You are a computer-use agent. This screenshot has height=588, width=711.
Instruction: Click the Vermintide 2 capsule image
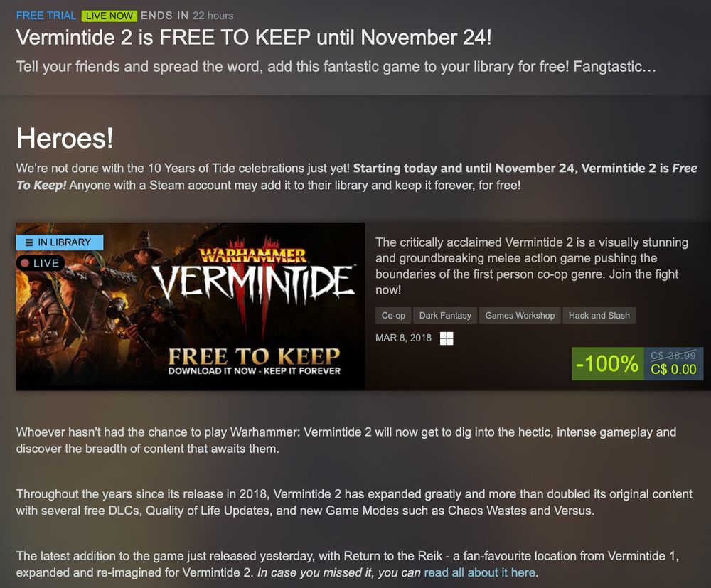[191, 306]
